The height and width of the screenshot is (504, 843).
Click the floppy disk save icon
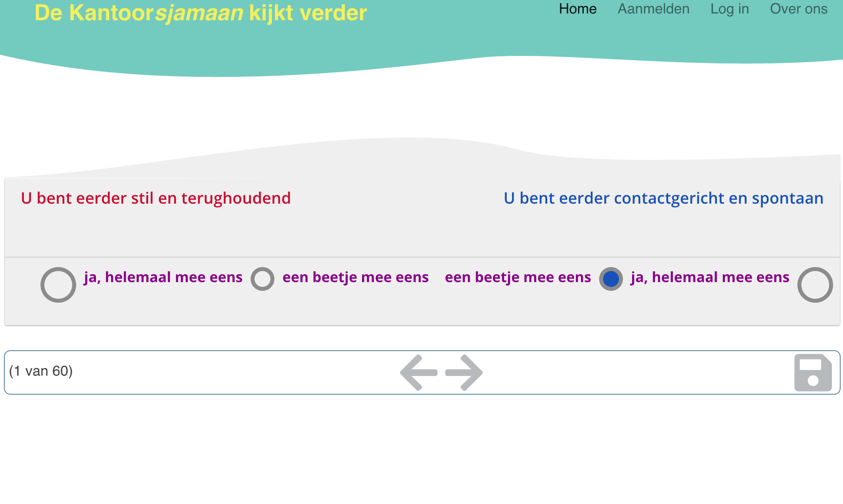coord(813,372)
